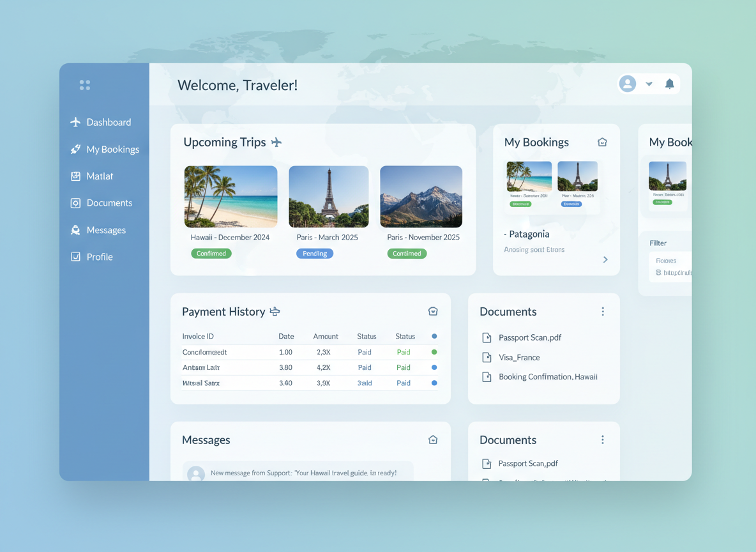Toggle the status dot on the first payment row
756x552 pixels.
pyautogui.click(x=434, y=351)
